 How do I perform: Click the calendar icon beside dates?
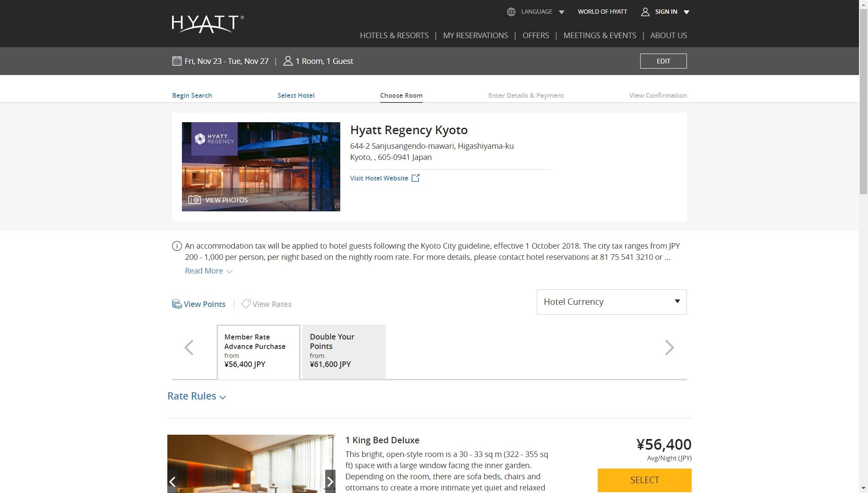point(177,61)
